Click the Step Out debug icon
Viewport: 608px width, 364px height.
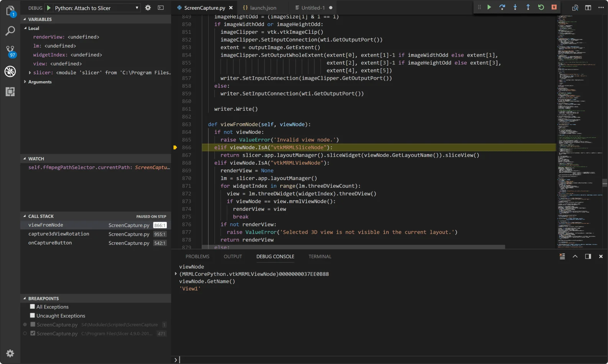point(528,7)
